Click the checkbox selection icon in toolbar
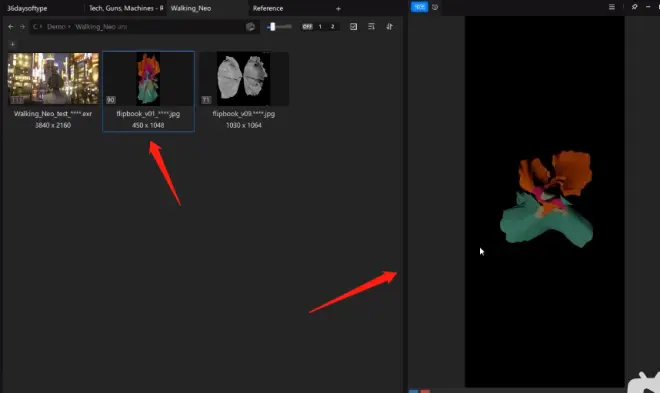This screenshot has width=660, height=393. pyautogui.click(x=353, y=27)
